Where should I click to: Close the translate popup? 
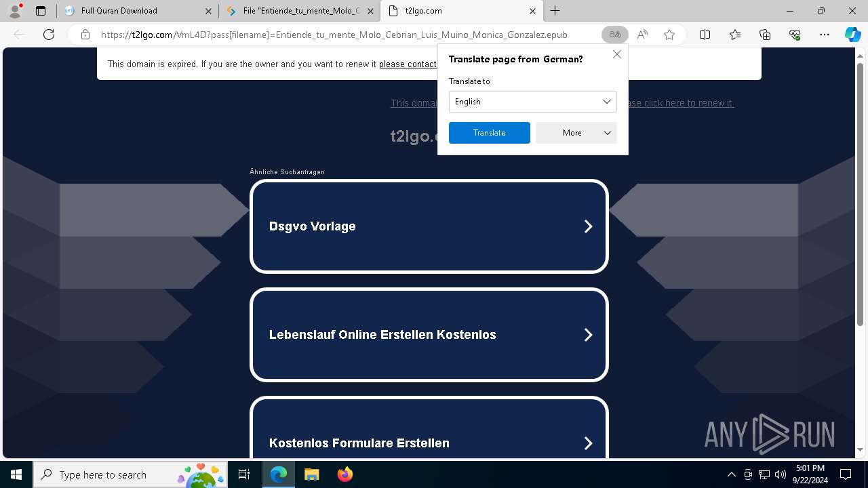point(617,54)
